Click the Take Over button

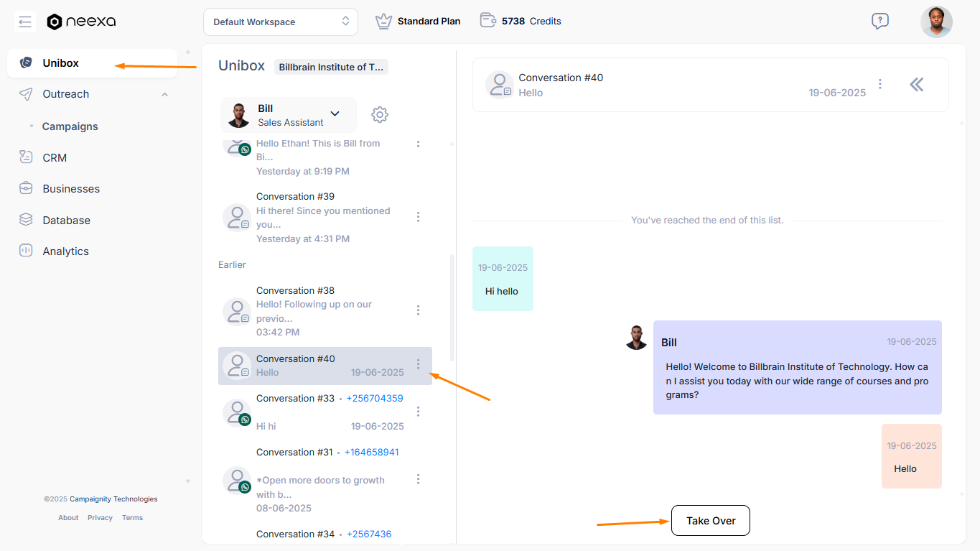click(x=710, y=521)
